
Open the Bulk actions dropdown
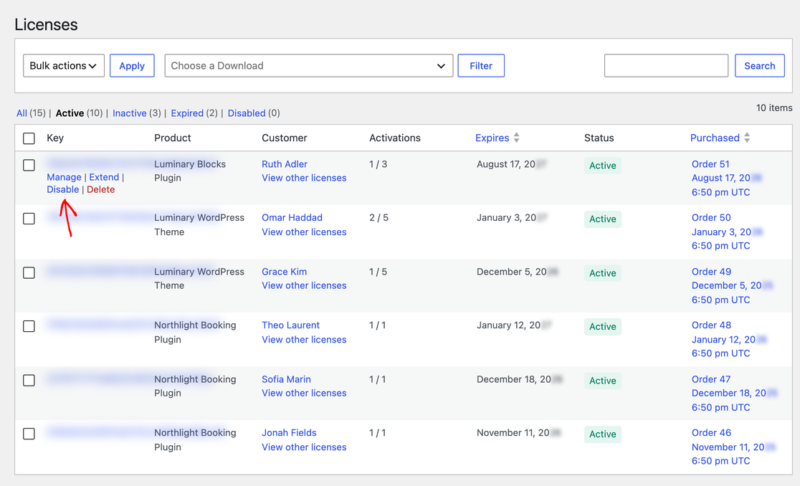[x=64, y=66]
